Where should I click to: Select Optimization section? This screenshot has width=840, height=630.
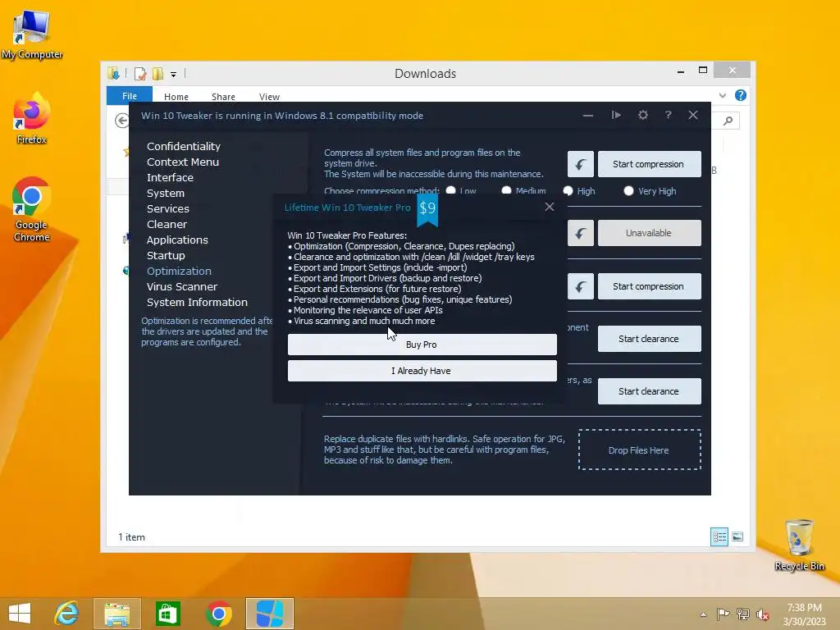click(x=179, y=271)
